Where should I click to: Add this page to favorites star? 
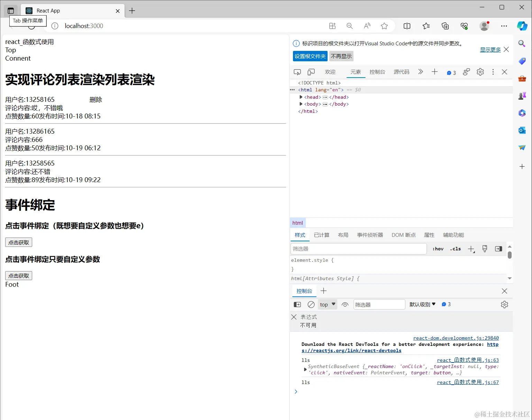coord(384,26)
